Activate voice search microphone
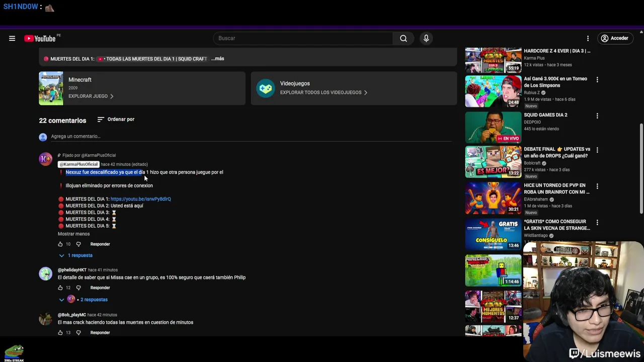This screenshot has width=644, height=362. tap(426, 38)
